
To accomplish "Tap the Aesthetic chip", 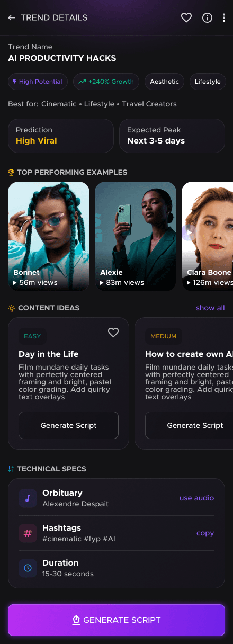I will (164, 82).
